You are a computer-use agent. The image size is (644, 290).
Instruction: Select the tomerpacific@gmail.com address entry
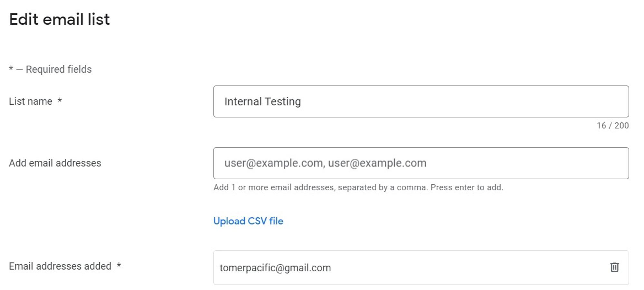tap(275, 268)
